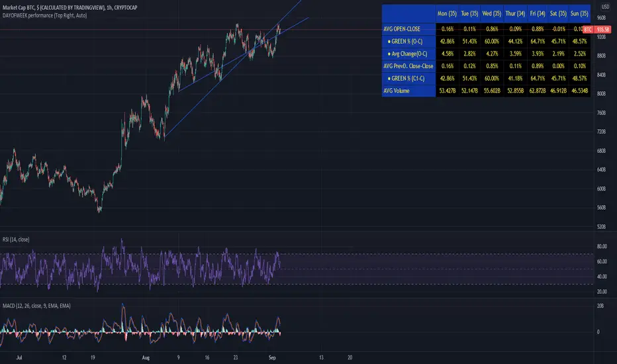Click the 60.00% cell in GREEN % (O-C) row
Screen dimensions: 617x364
(x=492, y=41)
